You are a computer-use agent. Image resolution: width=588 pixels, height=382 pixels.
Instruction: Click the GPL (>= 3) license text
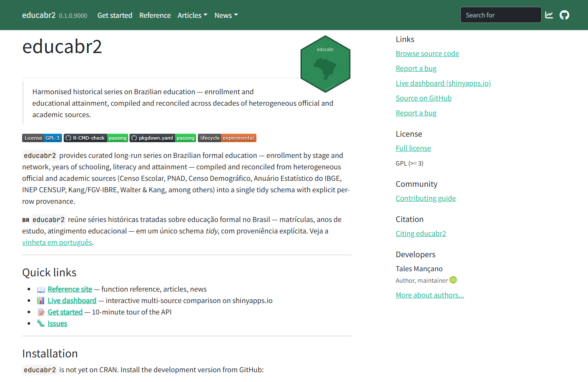point(410,163)
